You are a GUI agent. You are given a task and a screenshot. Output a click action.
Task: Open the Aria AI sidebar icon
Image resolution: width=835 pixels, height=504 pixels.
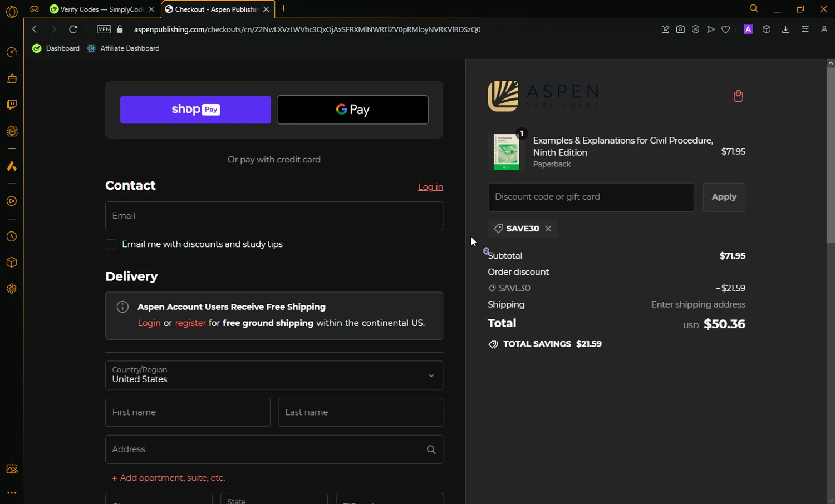(x=12, y=166)
